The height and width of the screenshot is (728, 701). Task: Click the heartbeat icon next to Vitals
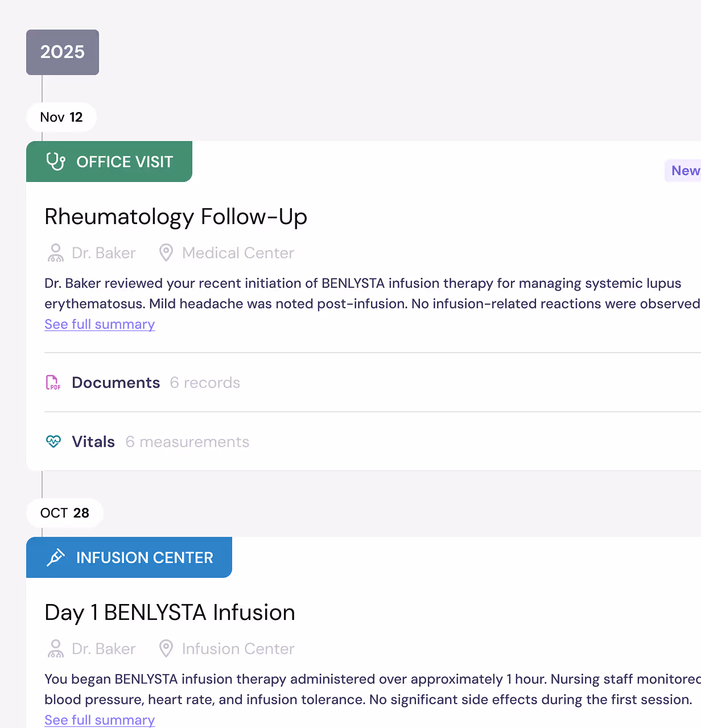[x=53, y=441]
